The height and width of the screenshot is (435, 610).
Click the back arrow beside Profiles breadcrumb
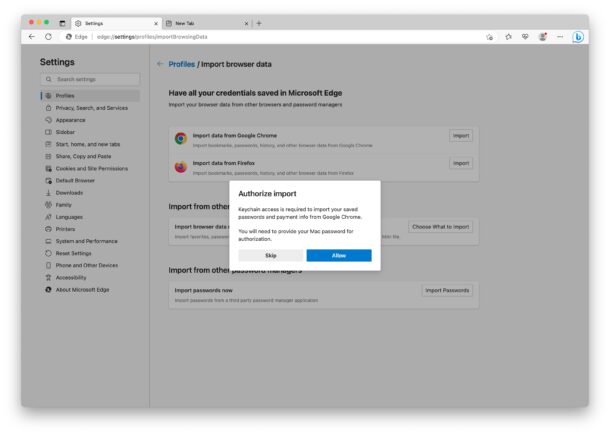pyautogui.click(x=160, y=64)
